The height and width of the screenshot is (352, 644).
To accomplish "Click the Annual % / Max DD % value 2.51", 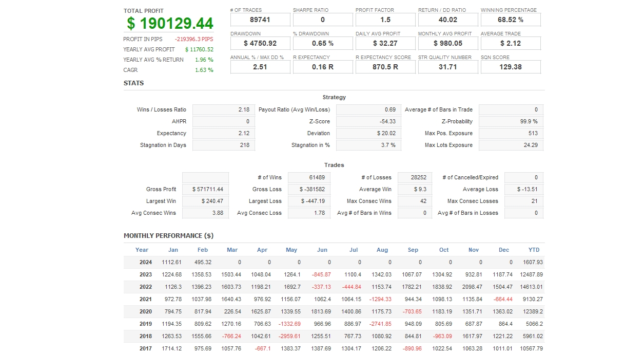I will pos(260,67).
